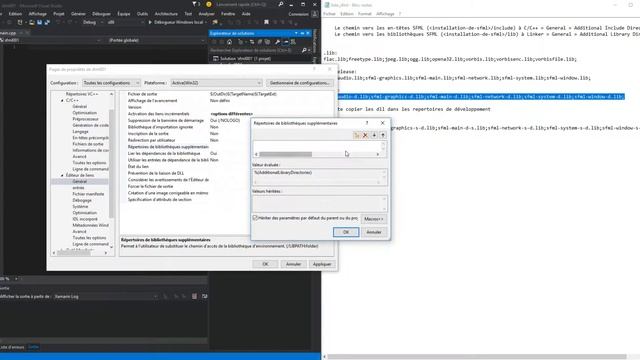Open the Architecture menu in Visual Studio
Viewport: 640px width, 360px height.
pos(166,14)
